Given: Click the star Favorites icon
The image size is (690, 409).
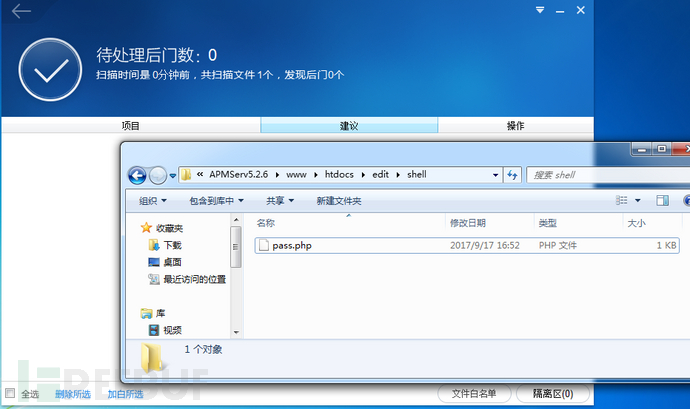Looking at the screenshot, I should click(146, 228).
